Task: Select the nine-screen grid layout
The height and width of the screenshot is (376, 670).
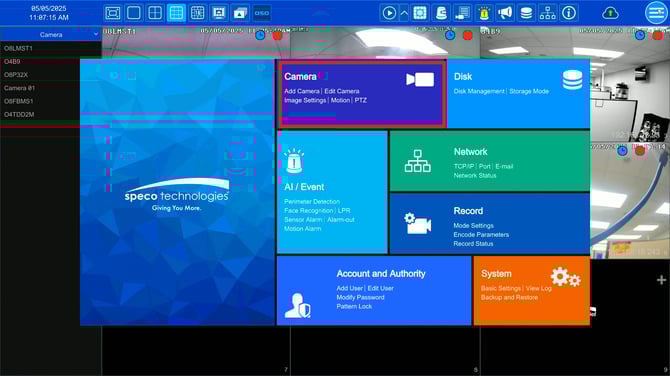Action: coord(176,13)
